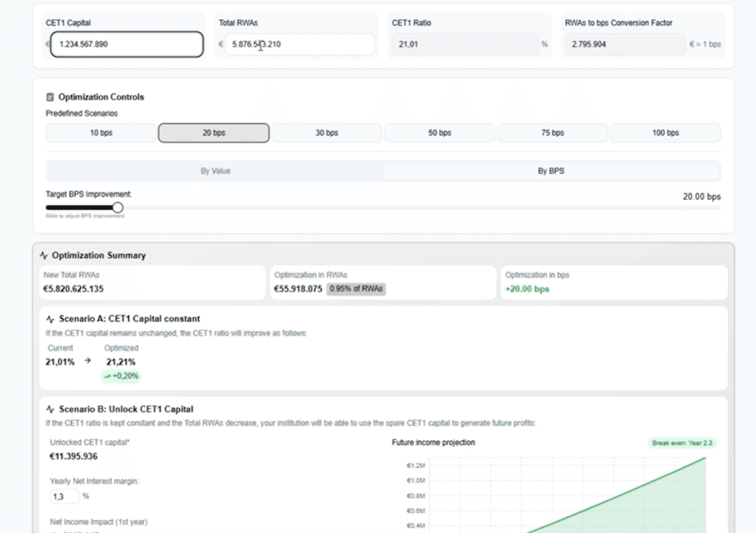Click the CET1 Ratio field

pyautogui.click(x=465, y=45)
